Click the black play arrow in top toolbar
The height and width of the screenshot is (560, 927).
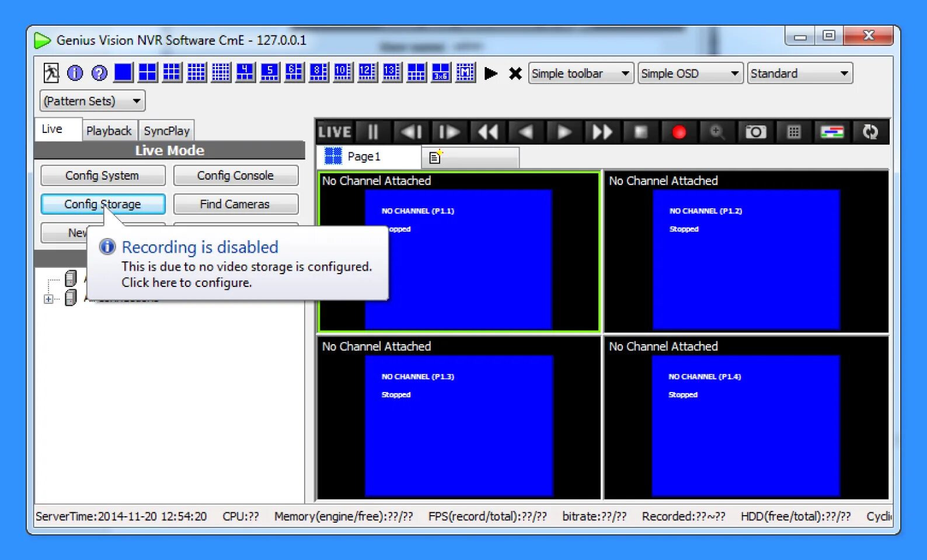491,73
